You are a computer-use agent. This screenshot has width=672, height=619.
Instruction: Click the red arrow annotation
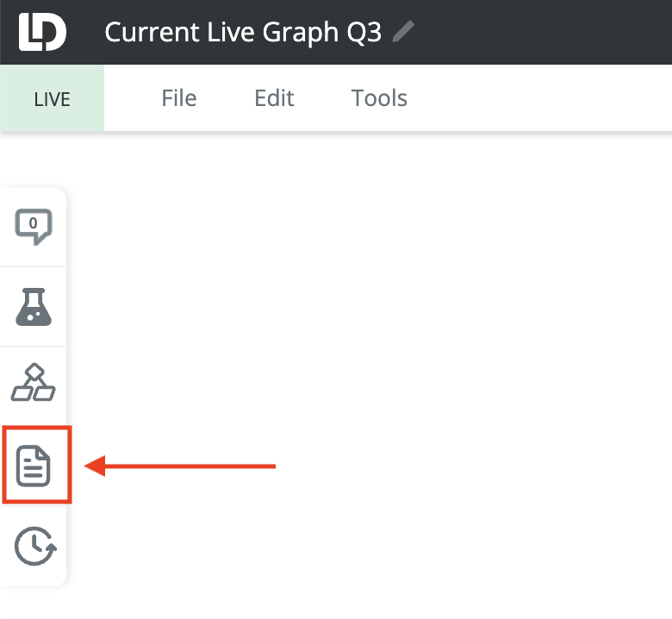pyautogui.click(x=181, y=466)
